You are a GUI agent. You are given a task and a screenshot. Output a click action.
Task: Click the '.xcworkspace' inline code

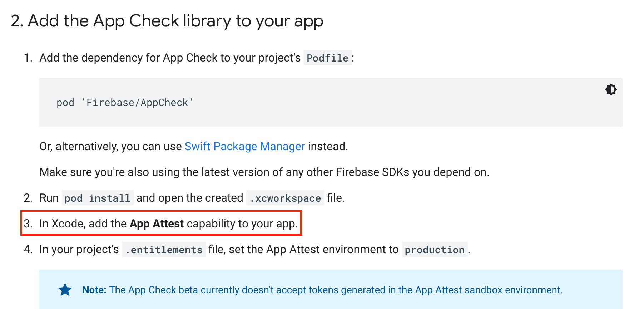285,198
